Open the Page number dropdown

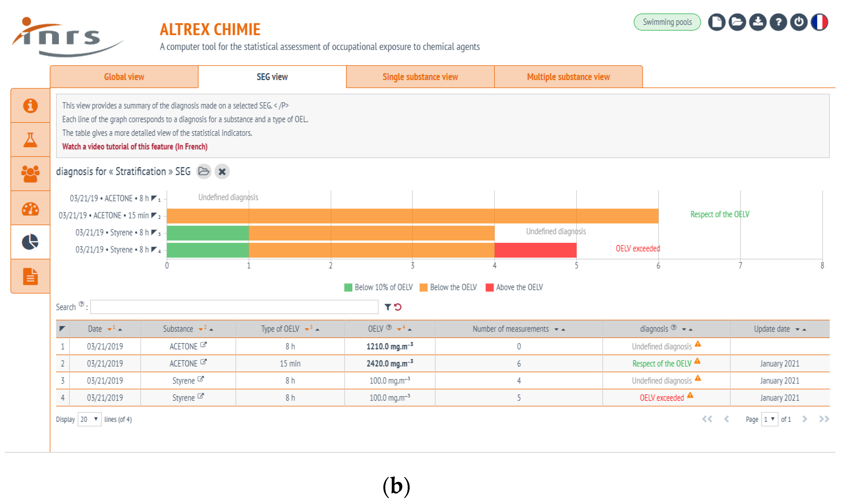tap(769, 419)
